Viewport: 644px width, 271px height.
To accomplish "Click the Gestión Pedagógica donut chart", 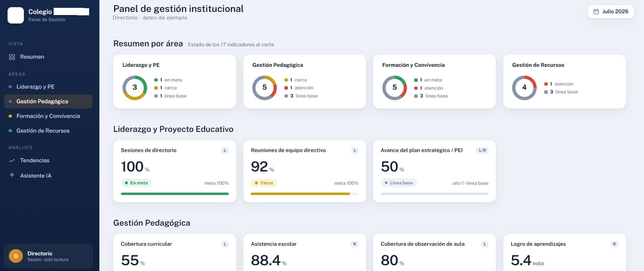I will (x=264, y=87).
